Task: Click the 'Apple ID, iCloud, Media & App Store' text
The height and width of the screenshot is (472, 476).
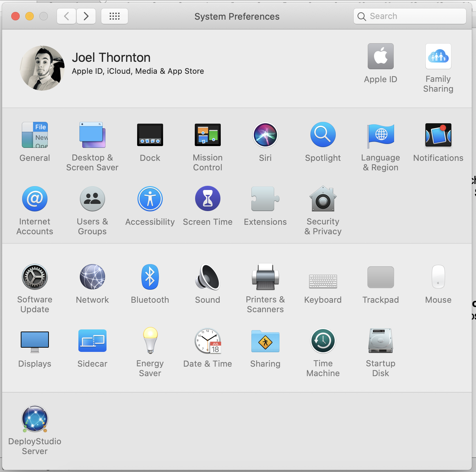Action: click(x=138, y=71)
